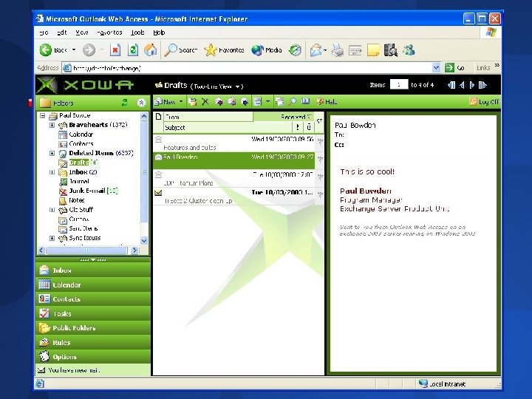Screen dimensions: 532x399
Task: Click the IE Back button
Action: click(53, 50)
